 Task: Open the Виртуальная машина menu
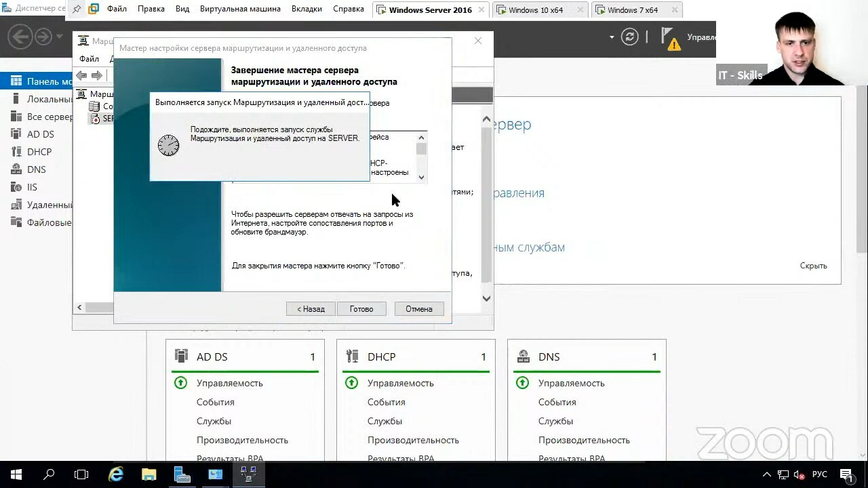(x=240, y=9)
